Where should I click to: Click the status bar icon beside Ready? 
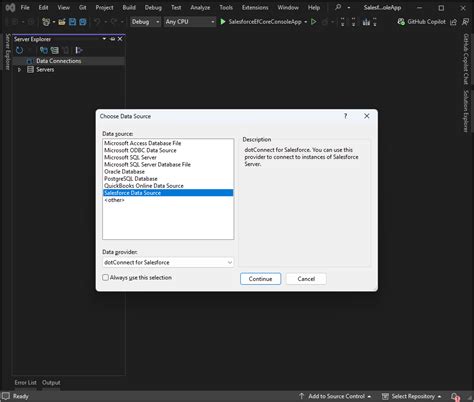pos(6,396)
